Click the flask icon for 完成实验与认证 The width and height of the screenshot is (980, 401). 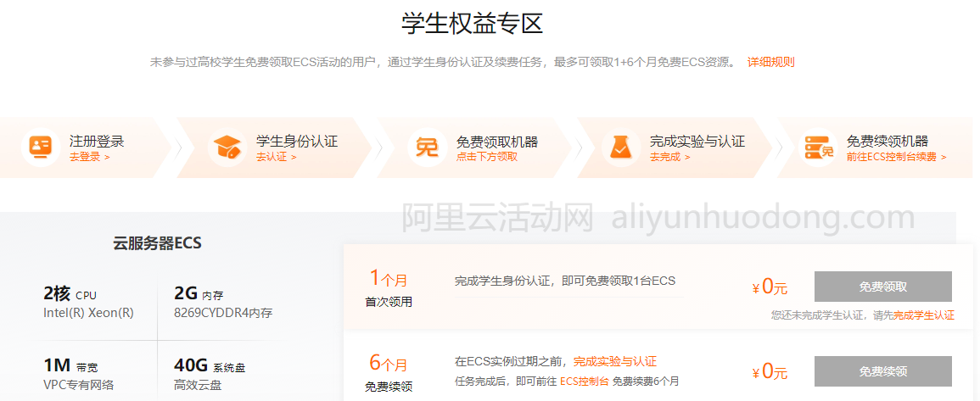[x=621, y=148]
